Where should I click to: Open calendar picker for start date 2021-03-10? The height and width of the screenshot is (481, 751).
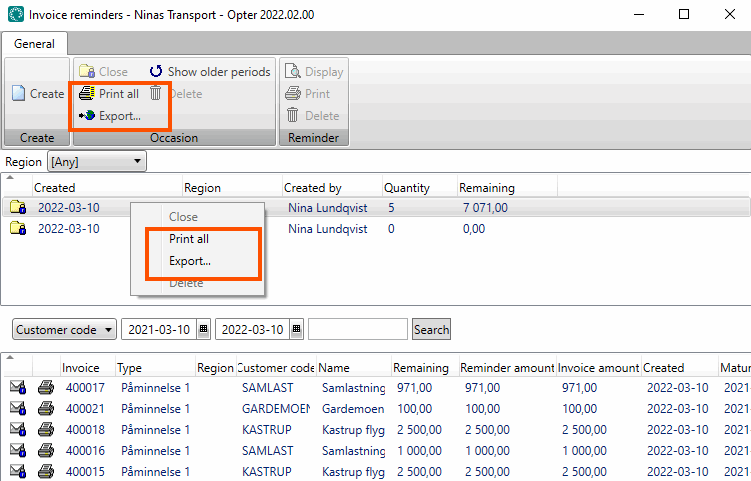(203, 329)
